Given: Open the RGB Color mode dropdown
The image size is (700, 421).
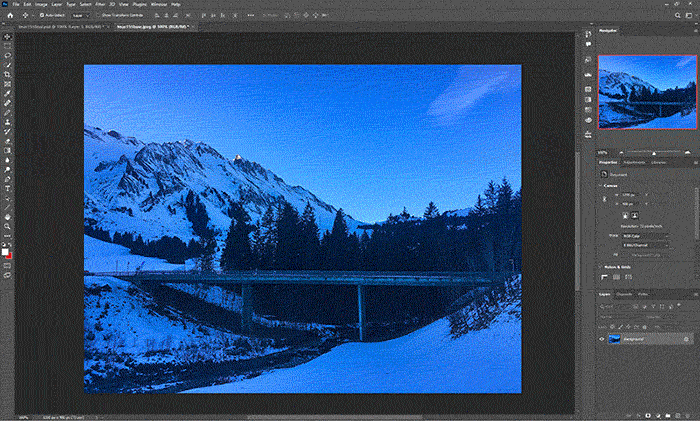Looking at the screenshot, I should tap(646, 236).
